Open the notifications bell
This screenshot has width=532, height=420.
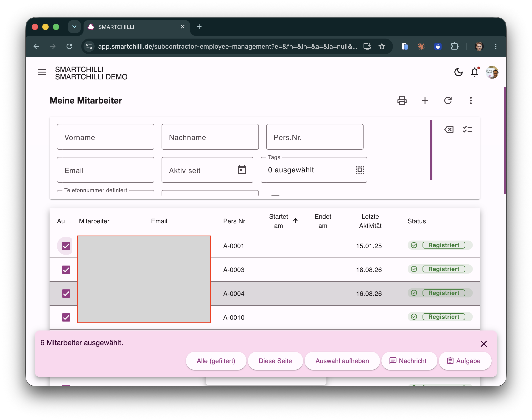[474, 72]
